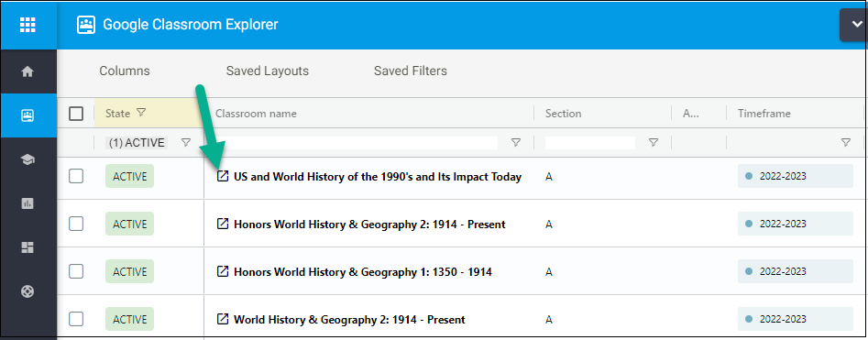Open the graduation cap sidebar icon

[27, 159]
